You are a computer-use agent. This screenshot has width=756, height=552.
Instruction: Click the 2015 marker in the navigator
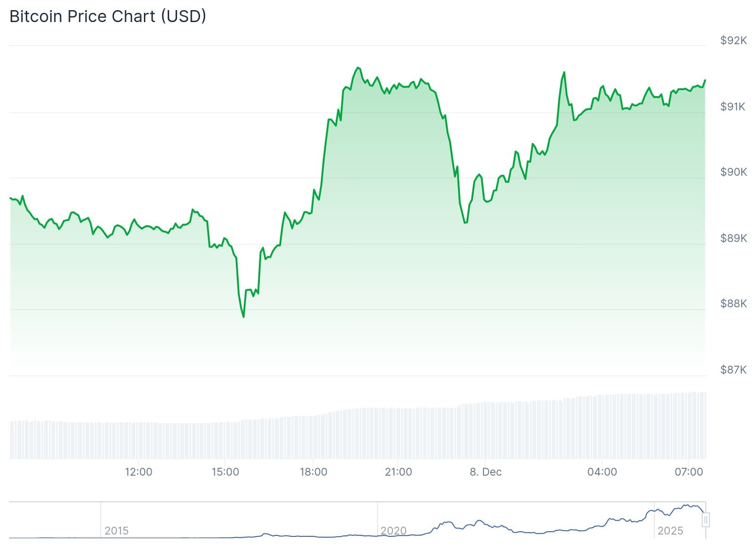click(x=116, y=531)
